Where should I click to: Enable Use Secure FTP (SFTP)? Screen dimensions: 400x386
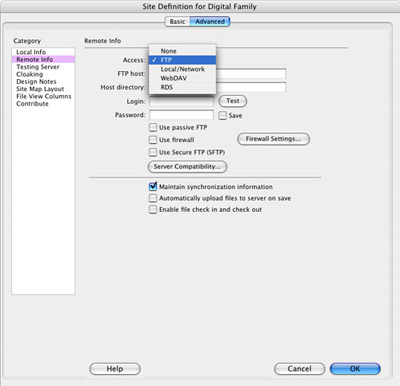pos(153,152)
